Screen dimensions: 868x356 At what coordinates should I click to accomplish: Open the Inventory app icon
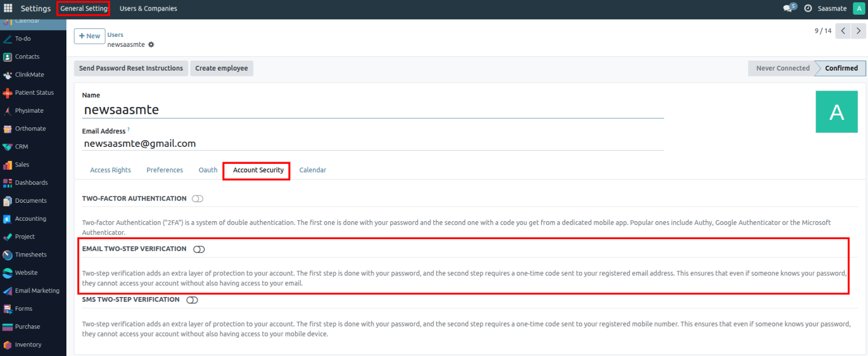click(7, 345)
